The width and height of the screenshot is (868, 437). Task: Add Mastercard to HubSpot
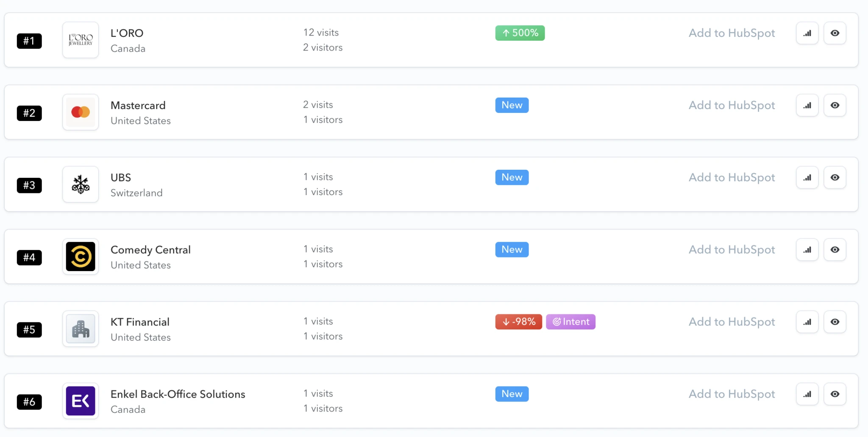(732, 105)
